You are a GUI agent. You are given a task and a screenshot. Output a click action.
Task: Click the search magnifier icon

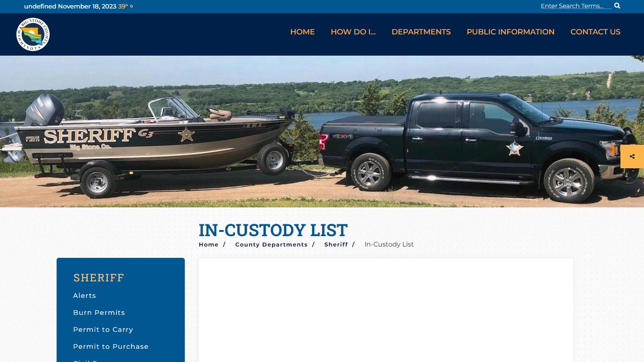point(617,6)
